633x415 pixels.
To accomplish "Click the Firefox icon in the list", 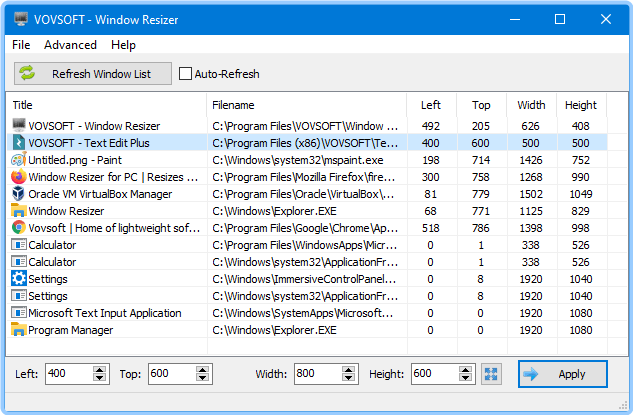I will pyautogui.click(x=19, y=176).
